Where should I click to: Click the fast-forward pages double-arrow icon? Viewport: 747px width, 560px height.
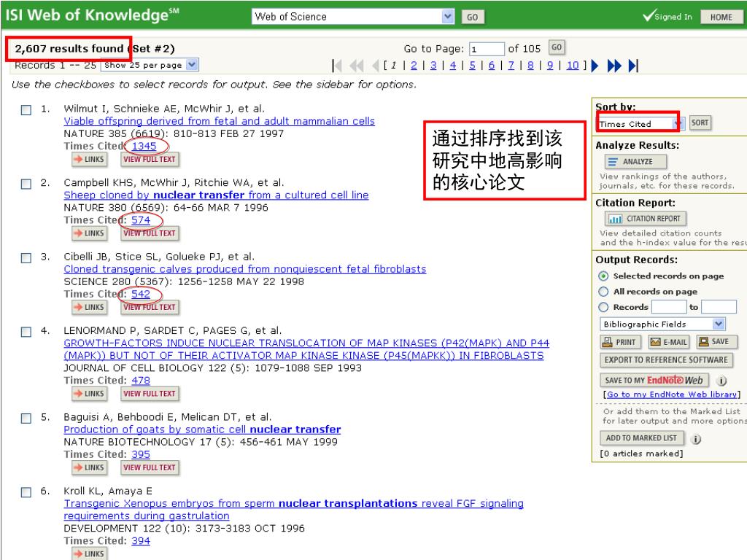[x=614, y=66]
